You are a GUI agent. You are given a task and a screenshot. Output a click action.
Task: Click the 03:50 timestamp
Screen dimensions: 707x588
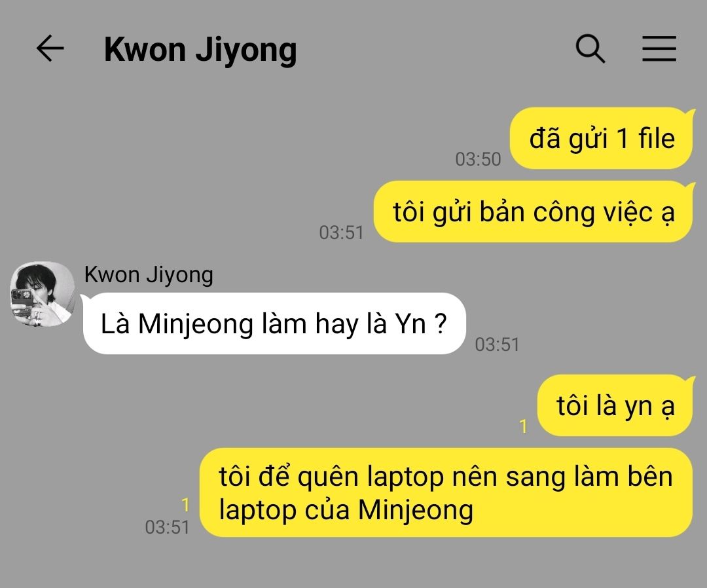(478, 159)
